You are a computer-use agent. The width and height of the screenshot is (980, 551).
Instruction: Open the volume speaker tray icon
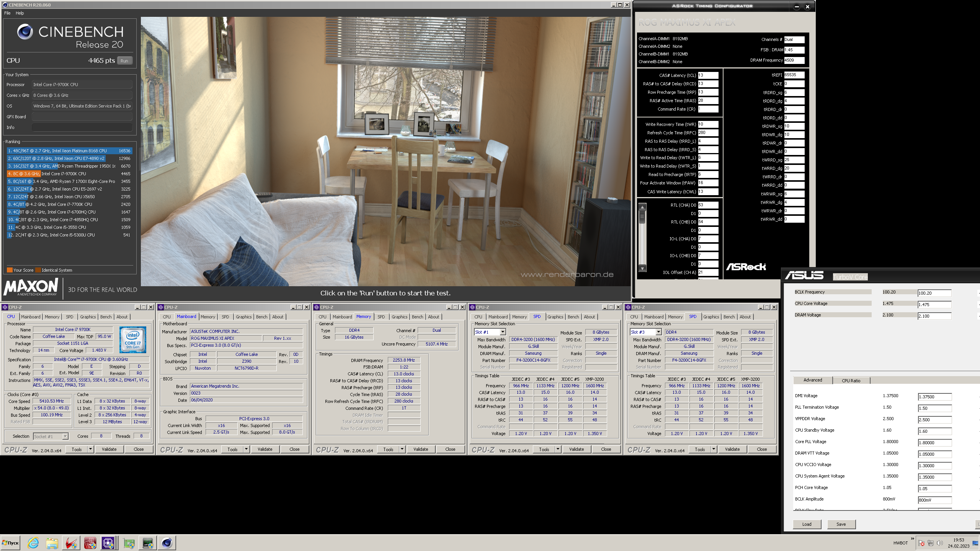coord(940,543)
